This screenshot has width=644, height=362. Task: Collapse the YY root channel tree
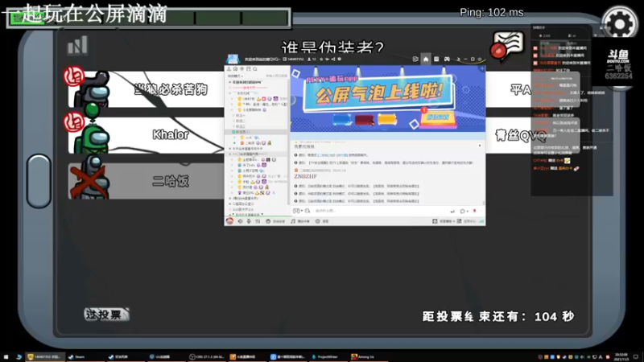tap(230, 82)
